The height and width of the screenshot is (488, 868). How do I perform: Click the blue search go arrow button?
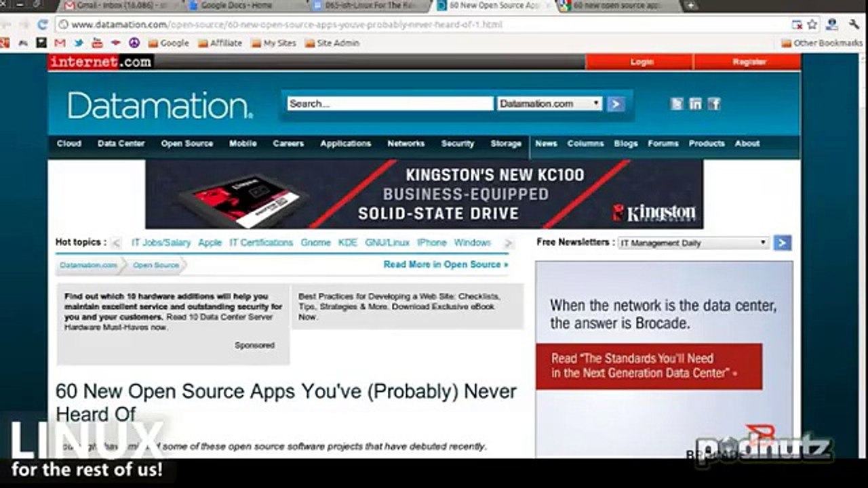click(x=616, y=104)
